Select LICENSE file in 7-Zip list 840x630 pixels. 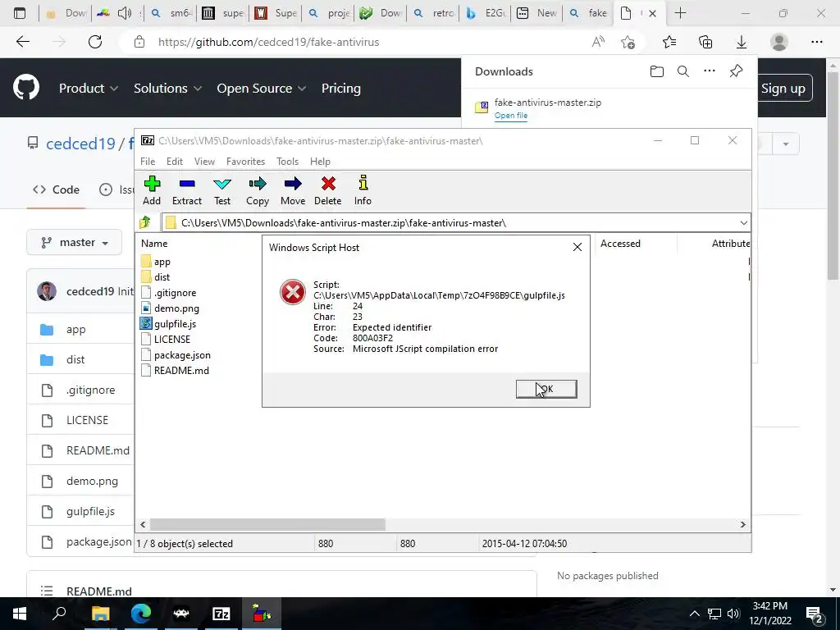click(166, 339)
